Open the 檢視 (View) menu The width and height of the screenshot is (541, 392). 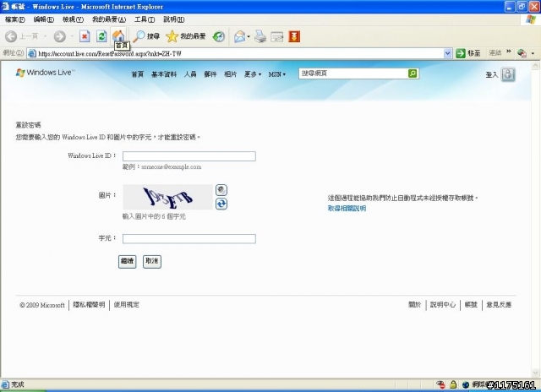coord(73,19)
